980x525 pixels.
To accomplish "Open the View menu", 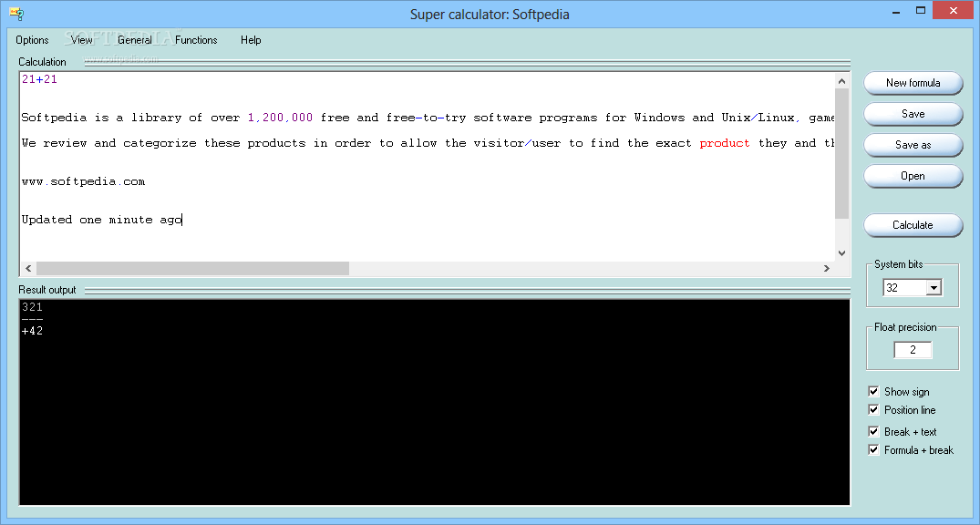I will (81, 40).
